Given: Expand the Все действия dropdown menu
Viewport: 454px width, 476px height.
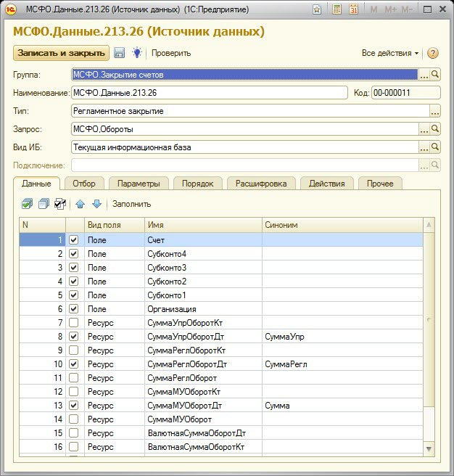Looking at the screenshot, I should click(x=390, y=53).
